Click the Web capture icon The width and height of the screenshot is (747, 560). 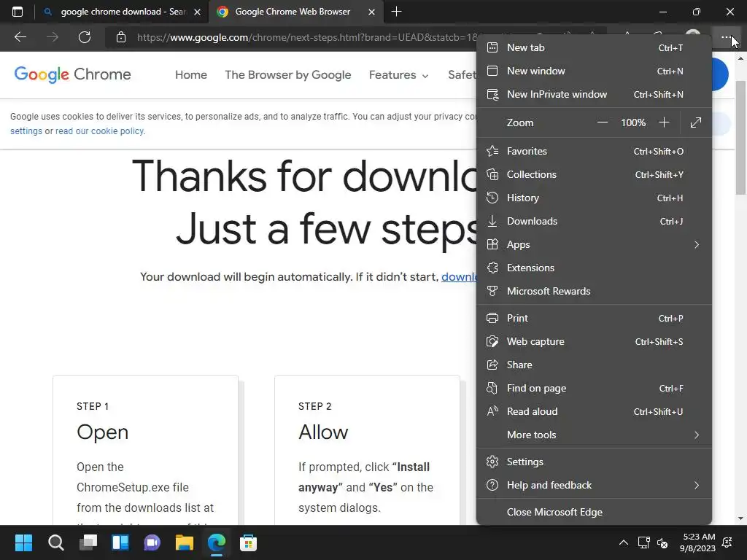pyautogui.click(x=492, y=341)
